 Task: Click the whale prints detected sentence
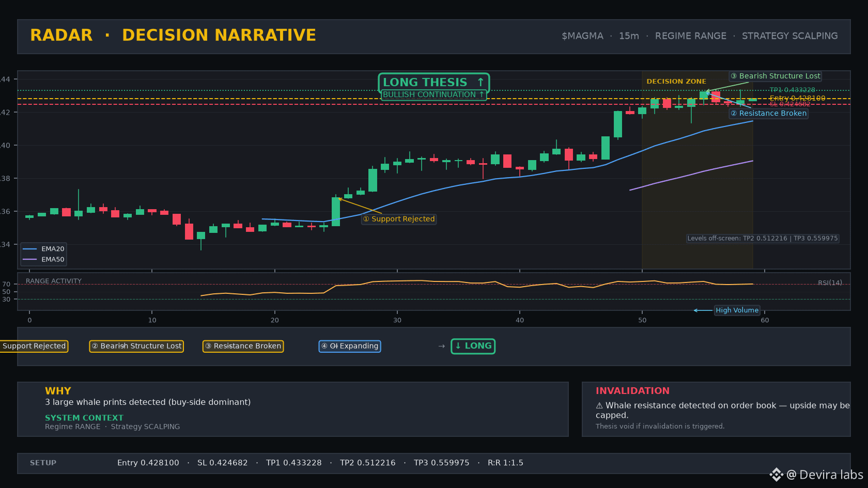(x=148, y=402)
